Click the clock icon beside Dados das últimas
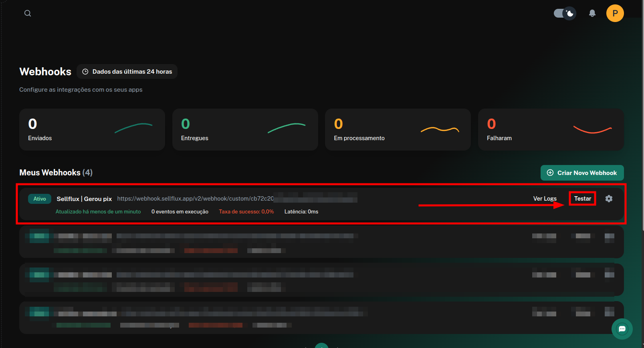 (85, 72)
